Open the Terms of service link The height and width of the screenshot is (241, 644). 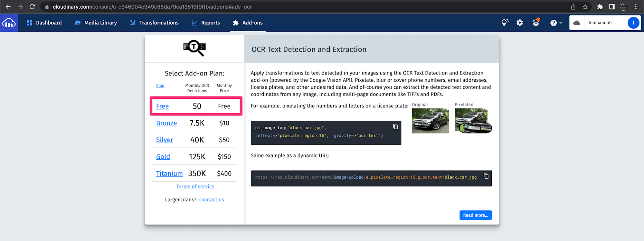tap(195, 186)
